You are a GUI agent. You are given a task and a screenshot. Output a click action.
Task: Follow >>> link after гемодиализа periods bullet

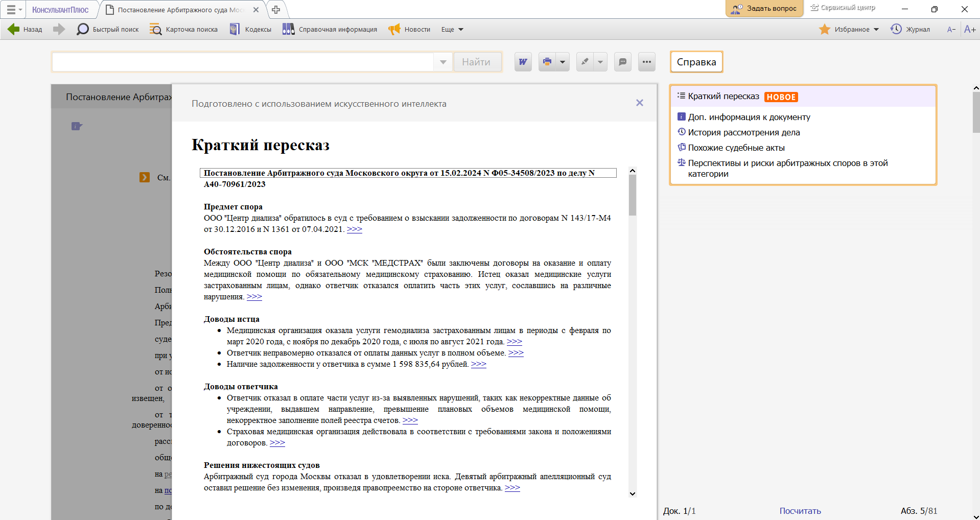tap(515, 342)
